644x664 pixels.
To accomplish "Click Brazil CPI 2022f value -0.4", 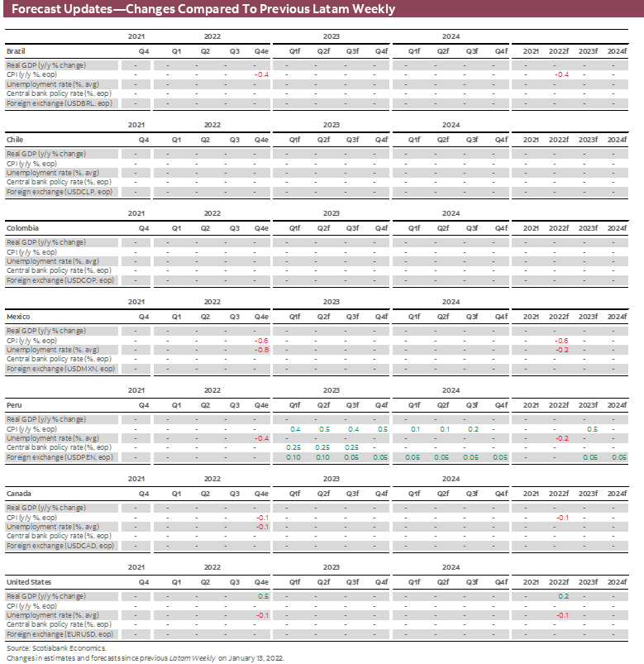I will 562,74.
